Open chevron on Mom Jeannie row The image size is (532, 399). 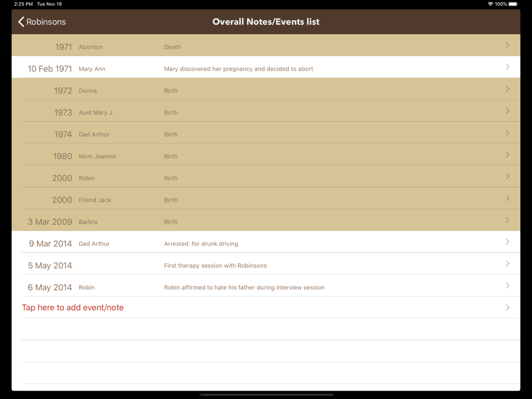(508, 154)
